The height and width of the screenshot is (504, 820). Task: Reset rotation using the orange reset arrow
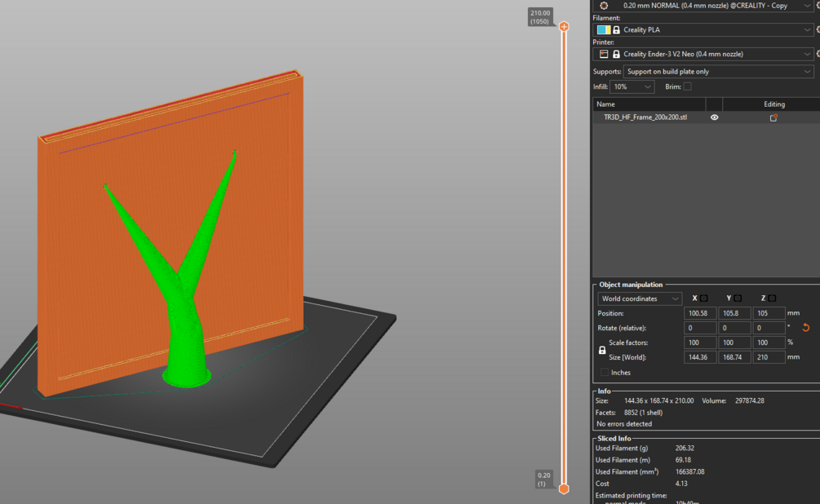click(806, 328)
